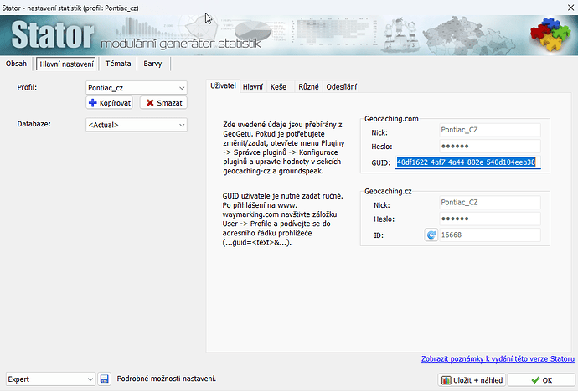Click the Geocaching.com GUID input field

coord(468,162)
